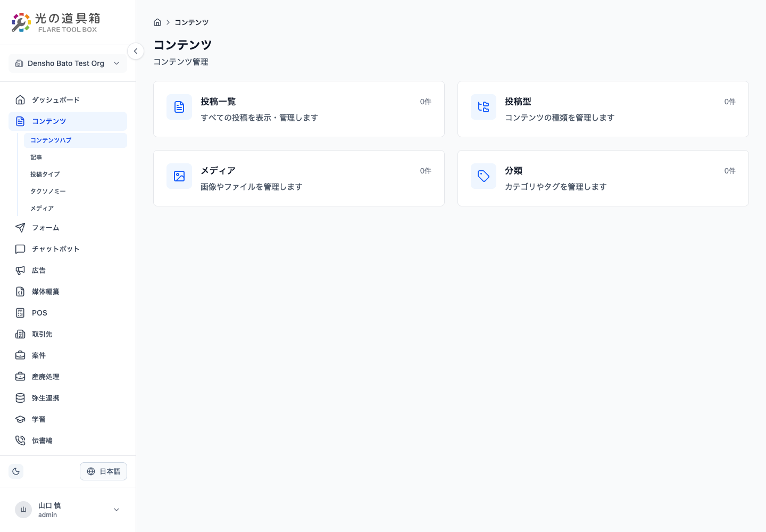Open the メディア card
This screenshot has height=532, width=766.
click(x=299, y=178)
